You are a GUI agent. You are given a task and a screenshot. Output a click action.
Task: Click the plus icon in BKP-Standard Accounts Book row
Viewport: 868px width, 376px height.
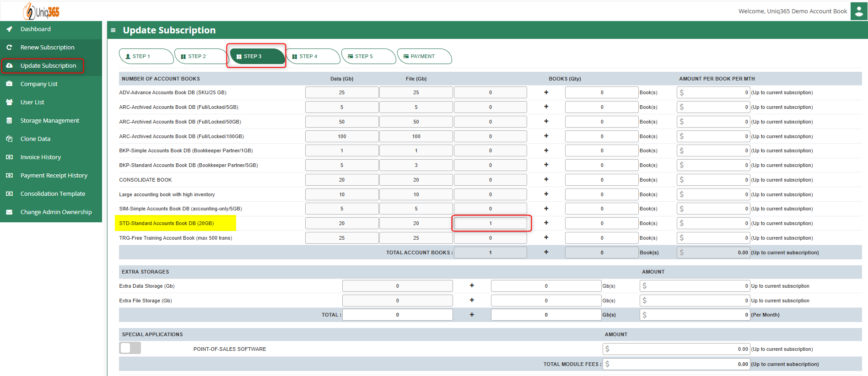(546, 165)
